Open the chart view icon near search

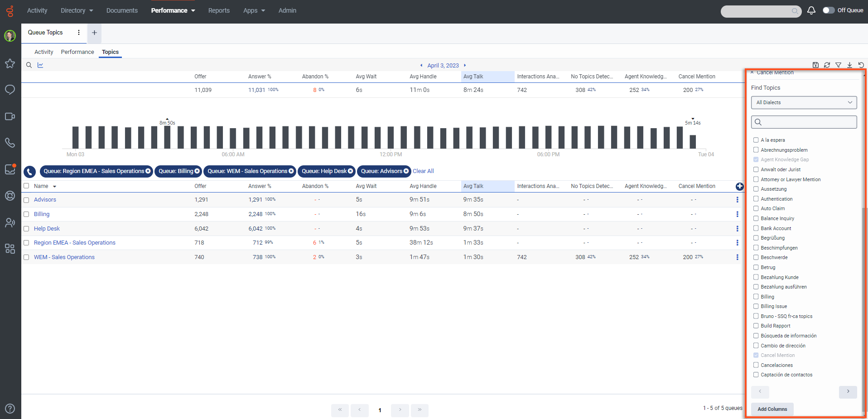click(40, 65)
